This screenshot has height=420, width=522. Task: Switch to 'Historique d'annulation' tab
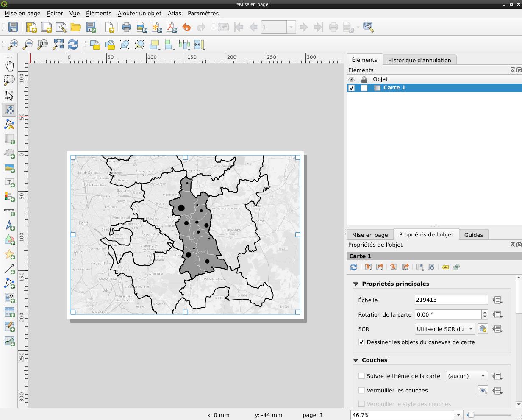pos(419,60)
